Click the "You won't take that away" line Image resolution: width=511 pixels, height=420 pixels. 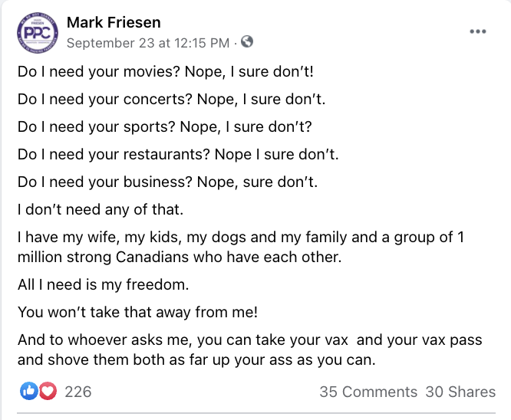tap(137, 312)
